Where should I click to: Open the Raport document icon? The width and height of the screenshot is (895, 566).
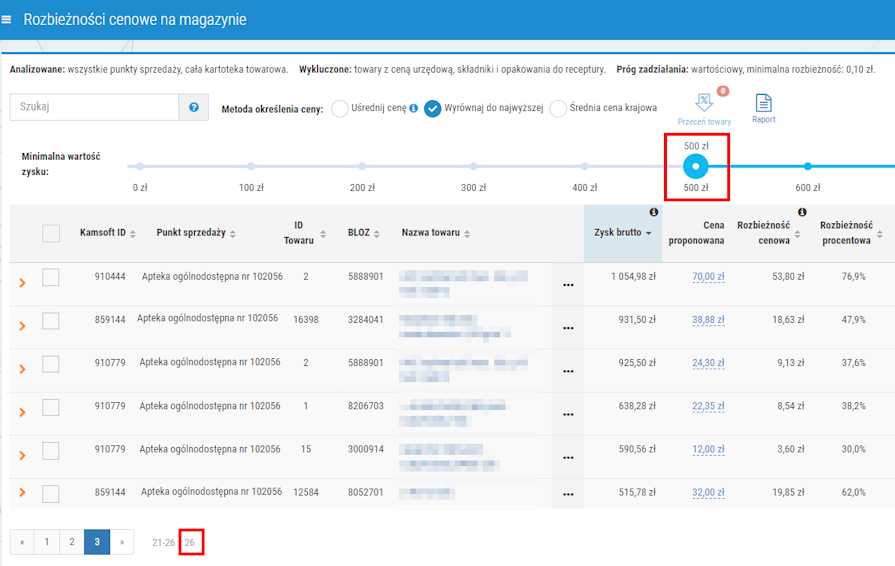coord(764,103)
